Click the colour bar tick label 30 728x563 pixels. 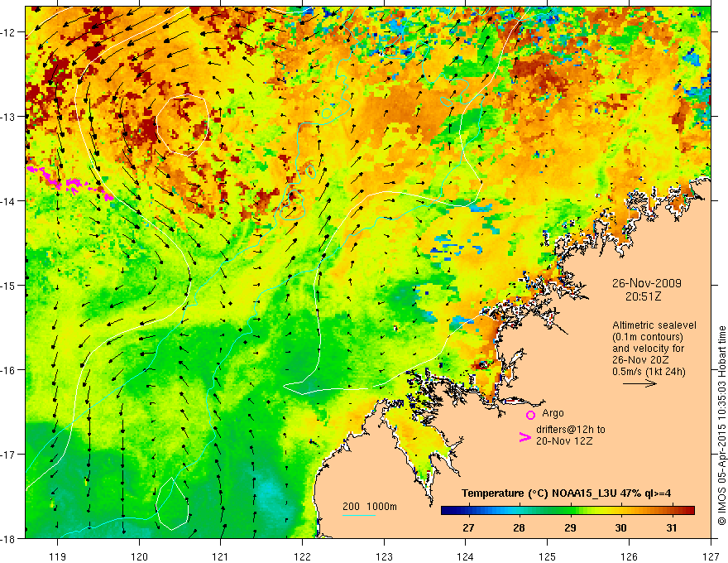coord(620,527)
